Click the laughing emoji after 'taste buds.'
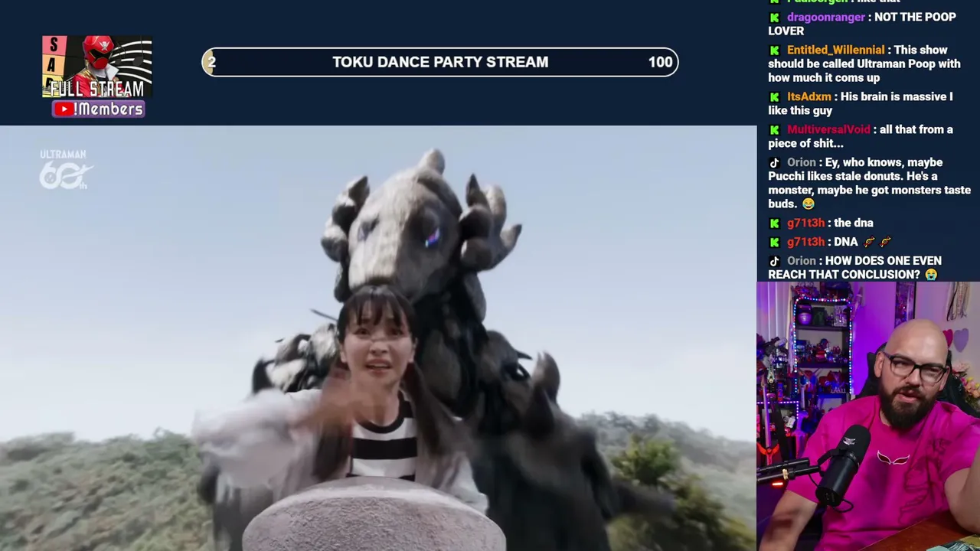The width and height of the screenshot is (980, 551). coord(808,204)
